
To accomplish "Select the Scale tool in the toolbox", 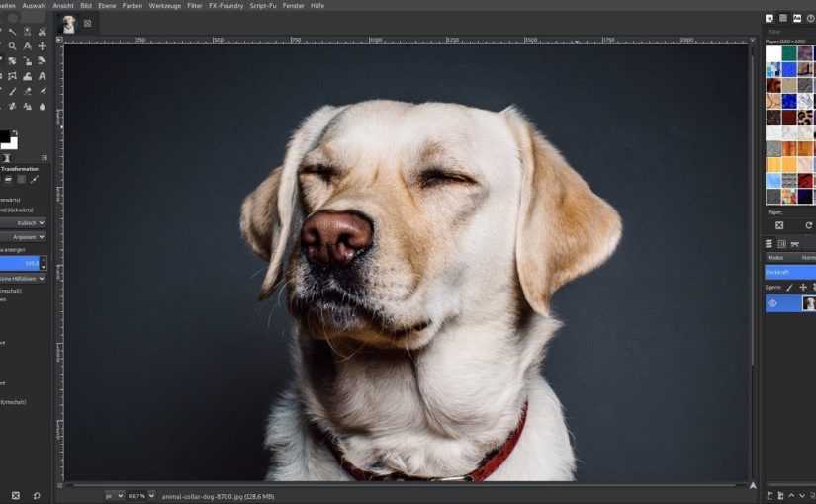I will coord(27,61).
